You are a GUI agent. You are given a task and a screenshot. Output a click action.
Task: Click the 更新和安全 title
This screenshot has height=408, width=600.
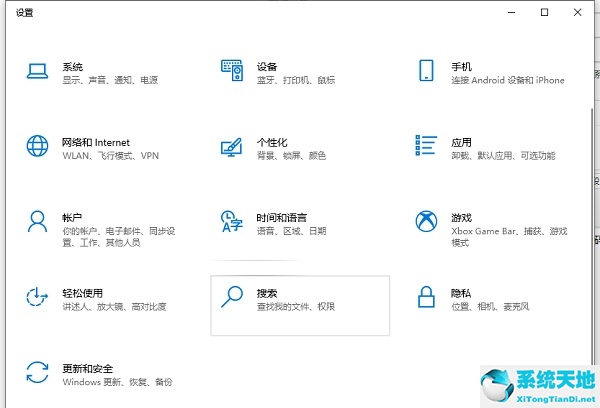pos(88,369)
